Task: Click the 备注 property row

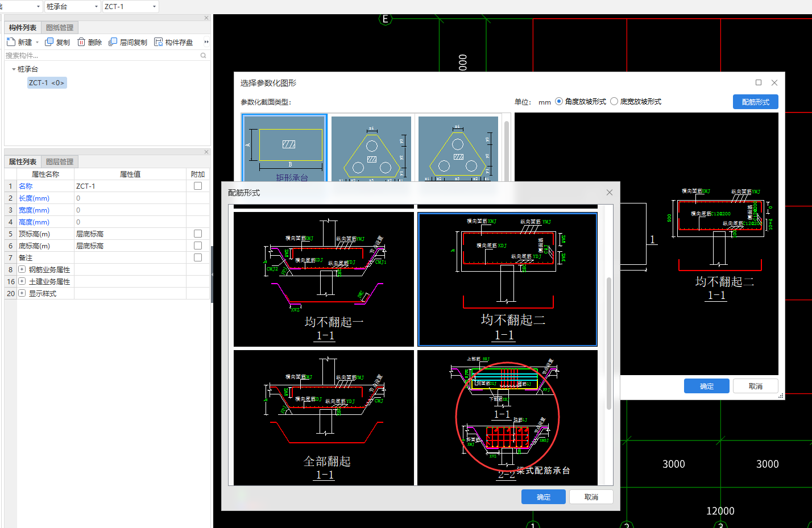Action: coord(107,257)
